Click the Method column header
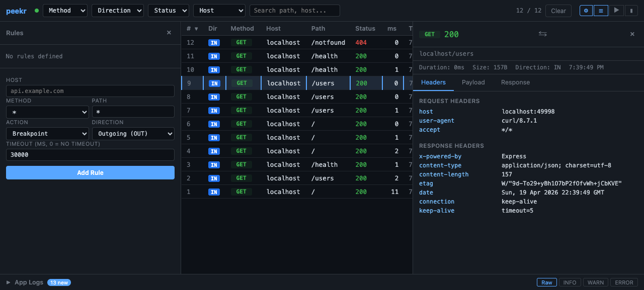The width and height of the screenshot is (644, 290). click(243, 29)
